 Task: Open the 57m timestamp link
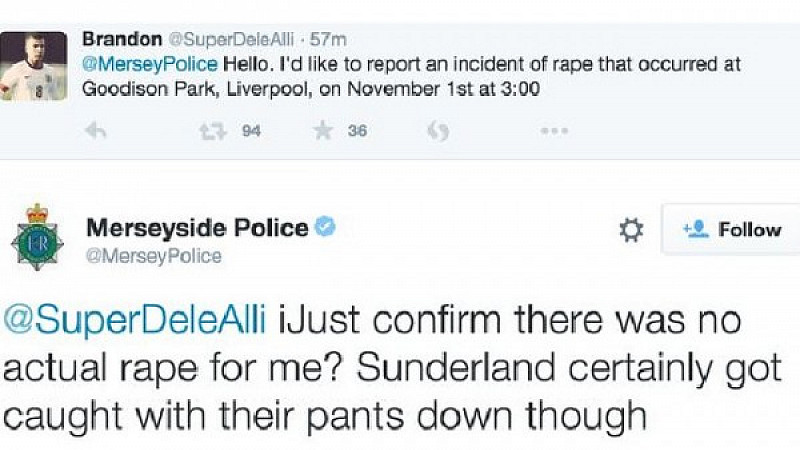pyautogui.click(x=328, y=39)
